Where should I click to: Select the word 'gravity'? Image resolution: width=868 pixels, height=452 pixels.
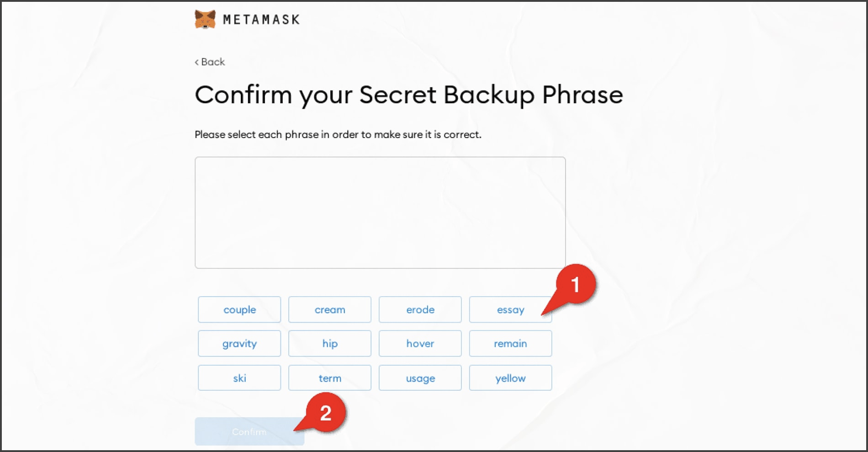[239, 344]
